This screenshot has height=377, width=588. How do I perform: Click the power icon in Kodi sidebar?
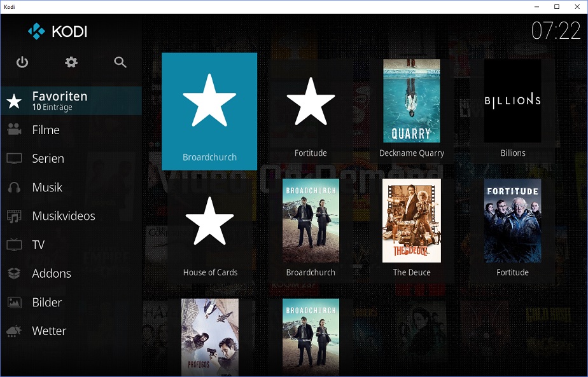(x=22, y=62)
